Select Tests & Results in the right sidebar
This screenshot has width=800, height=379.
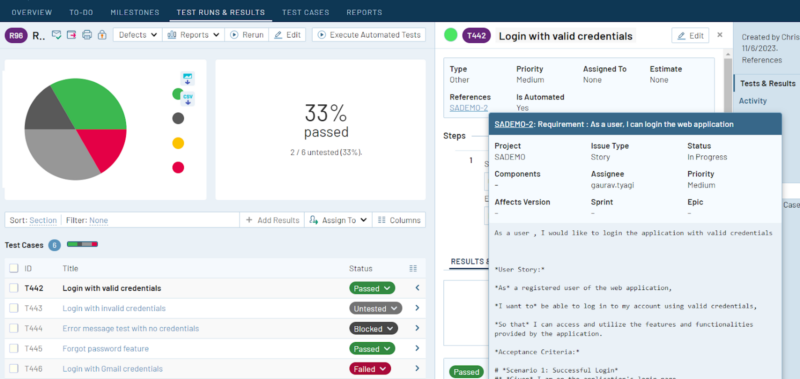click(x=767, y=83)
